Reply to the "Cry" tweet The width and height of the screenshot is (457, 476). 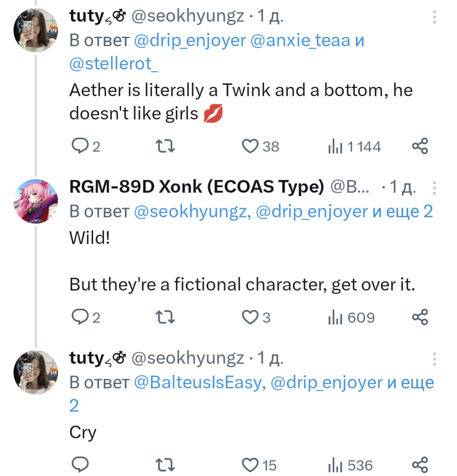pos(80,465)
